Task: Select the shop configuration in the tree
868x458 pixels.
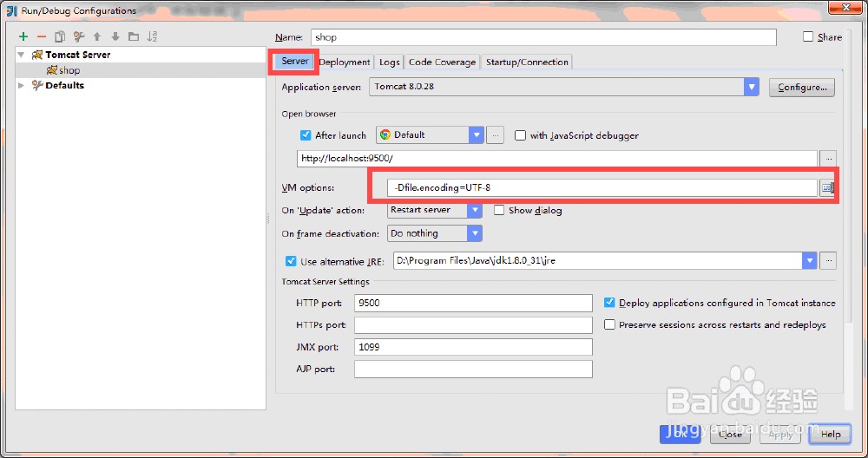Action: click(141, 70)
